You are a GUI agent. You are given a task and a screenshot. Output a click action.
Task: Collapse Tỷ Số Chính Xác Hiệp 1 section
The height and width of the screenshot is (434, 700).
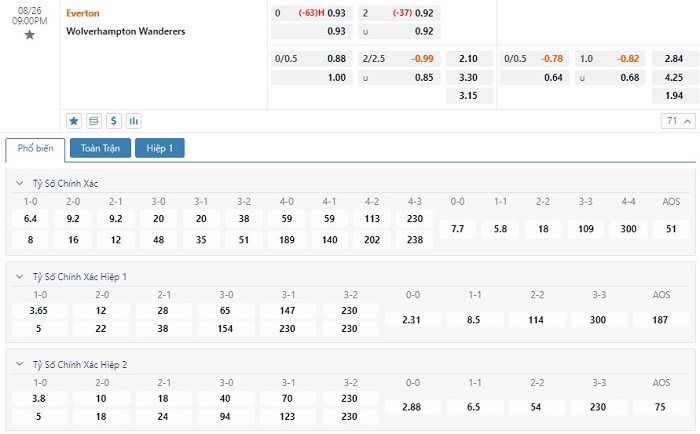[x=21, y=276]
